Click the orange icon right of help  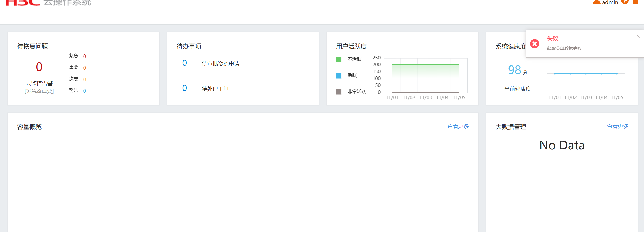[635, 2]
